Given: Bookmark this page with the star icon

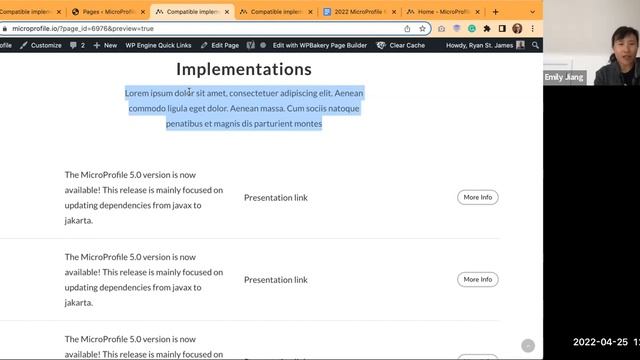Looking at the screenshot, I should pos(422,29).
